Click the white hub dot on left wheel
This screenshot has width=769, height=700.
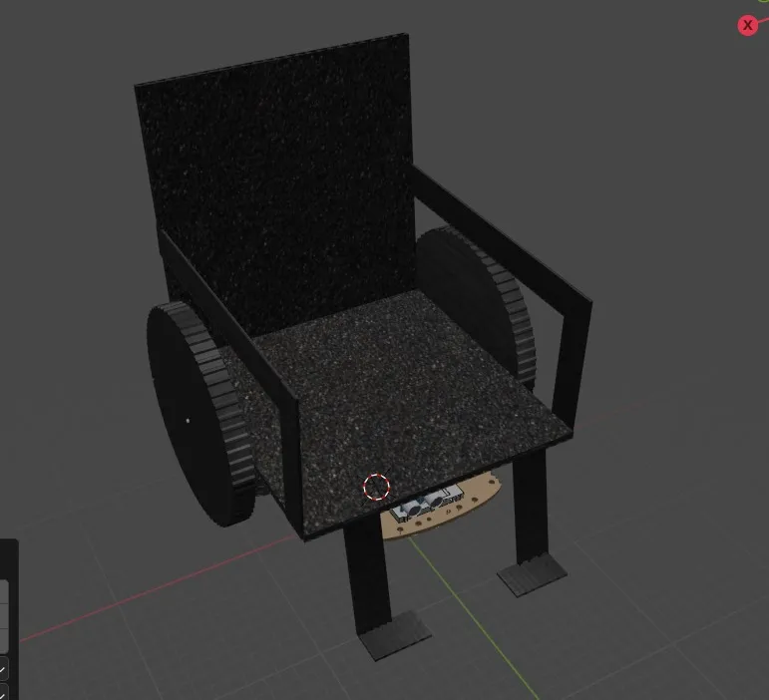[188, 420]
